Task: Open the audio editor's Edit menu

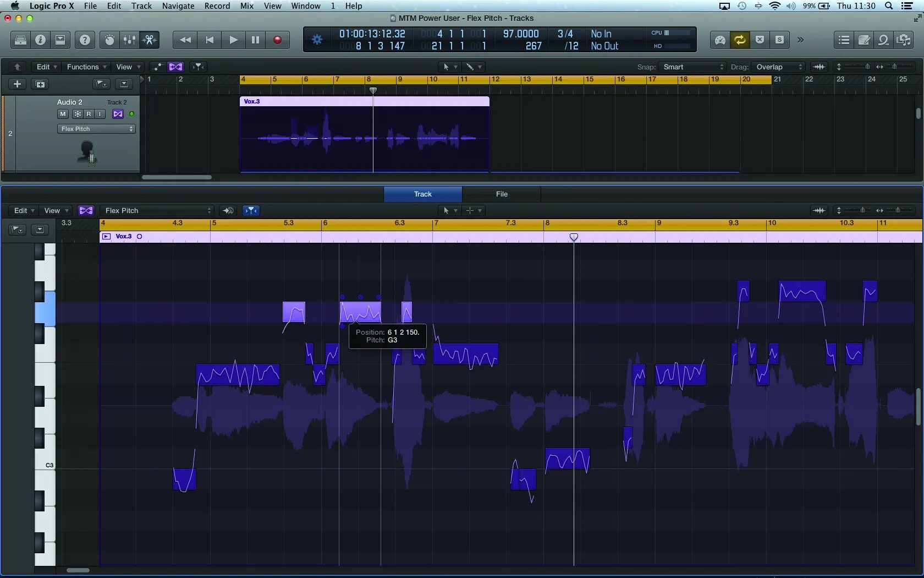Action: 24,211
